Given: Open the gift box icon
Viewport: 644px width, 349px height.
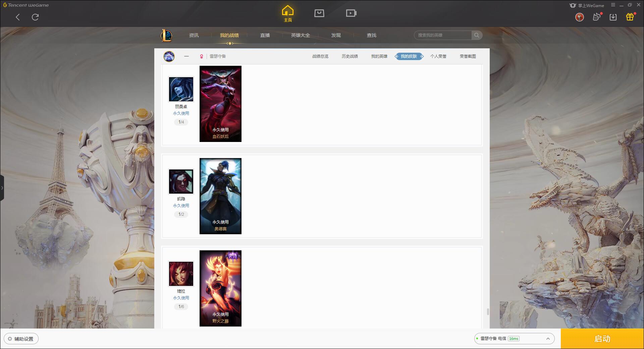Looking at the screenshot, I should click(x=630, y=17).
